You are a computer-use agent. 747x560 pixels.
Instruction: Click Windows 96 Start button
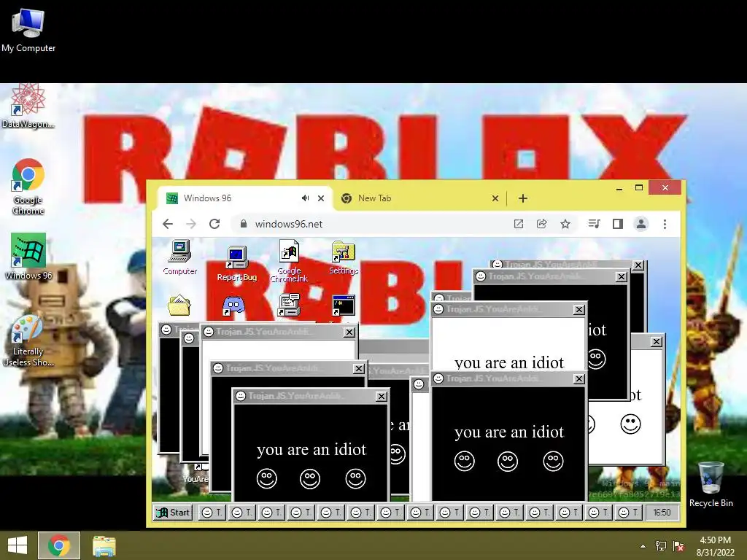pos(174,513)
